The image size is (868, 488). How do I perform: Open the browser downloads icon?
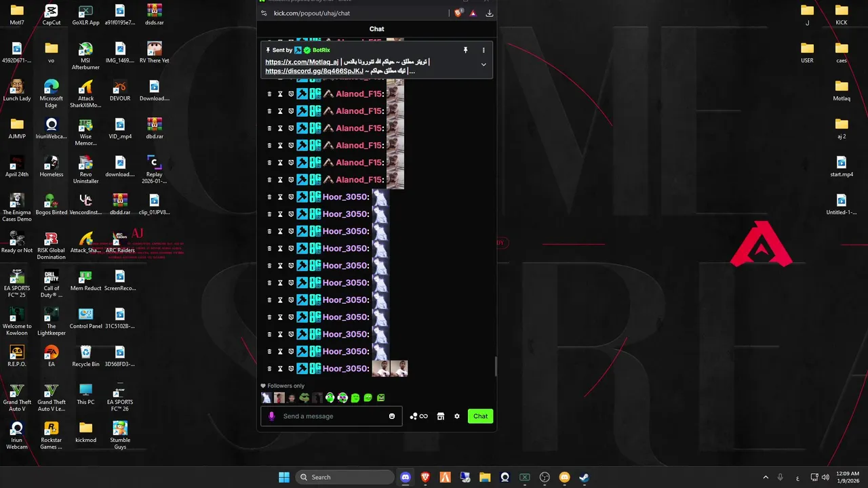[490, 13]
